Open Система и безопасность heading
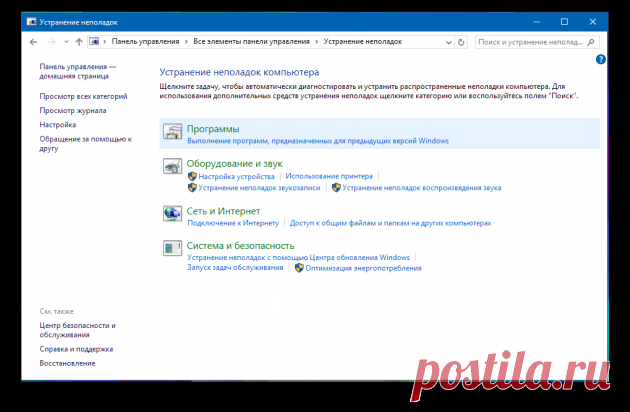This screenshot has width=630, height=412. tap(240, 246)
